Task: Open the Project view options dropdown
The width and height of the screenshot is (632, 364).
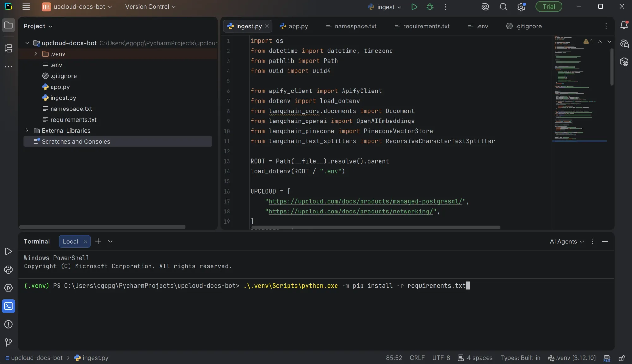Action: point(38,26)
